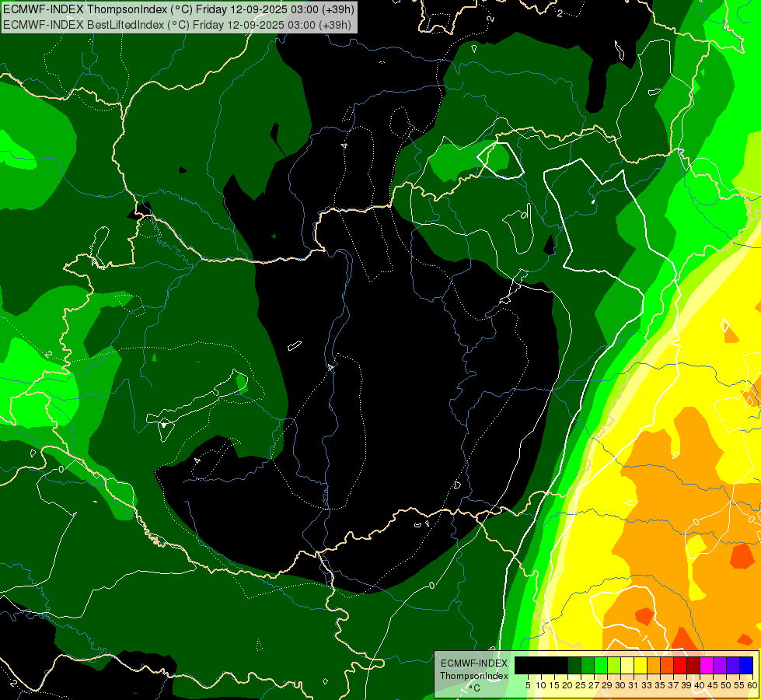Select the lime 29–30 legend swatch

coord(614,665)
